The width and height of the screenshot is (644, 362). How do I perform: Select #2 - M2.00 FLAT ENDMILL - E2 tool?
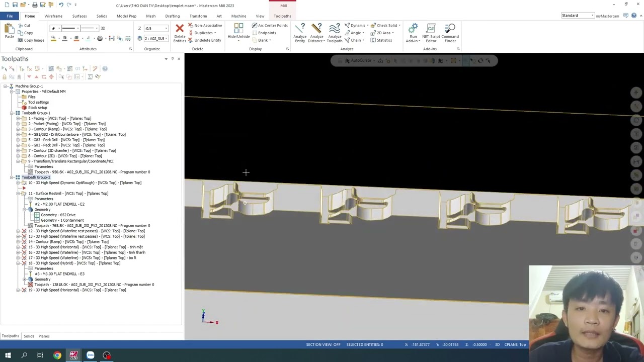59,204
